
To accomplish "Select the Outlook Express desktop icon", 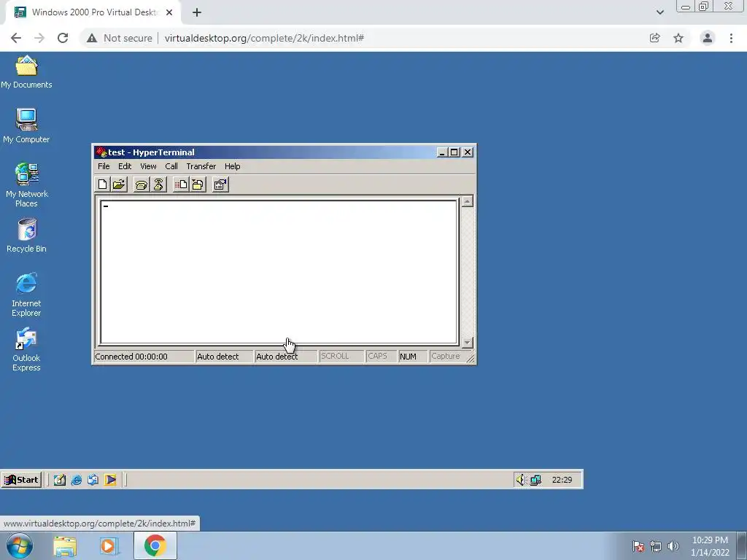I will tap(26, 349).
